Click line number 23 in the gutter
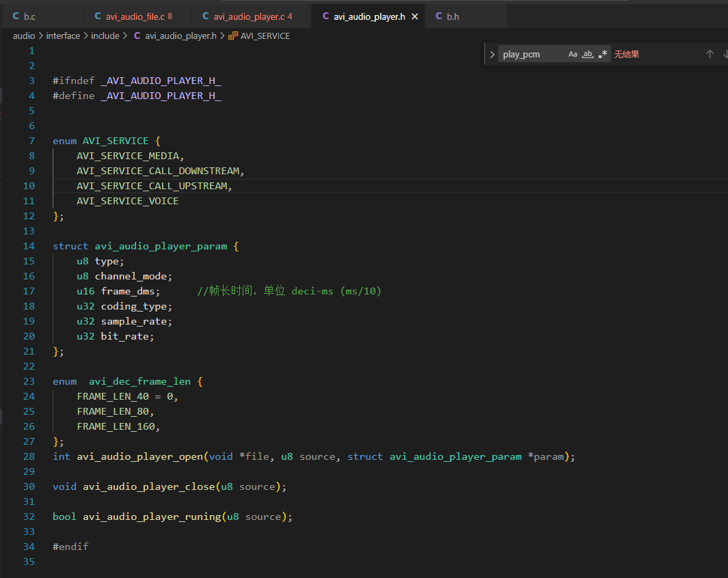Viewport: 728px width, 578px height. click(29, 381)
